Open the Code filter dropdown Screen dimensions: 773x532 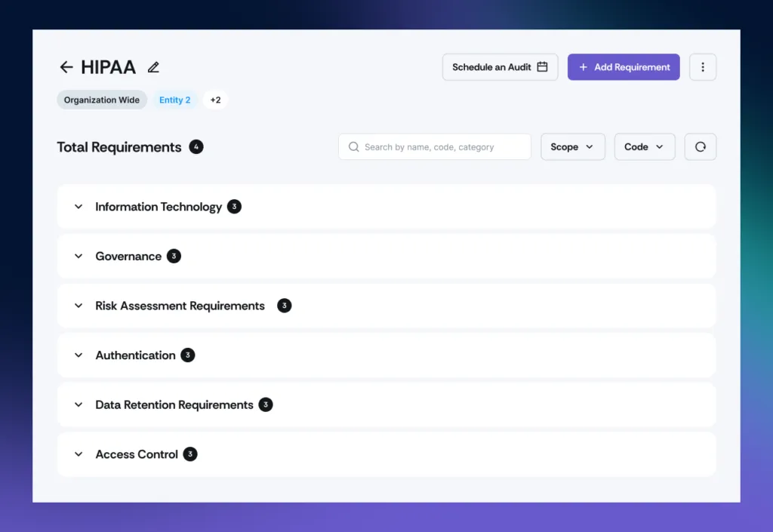(645, 147)
